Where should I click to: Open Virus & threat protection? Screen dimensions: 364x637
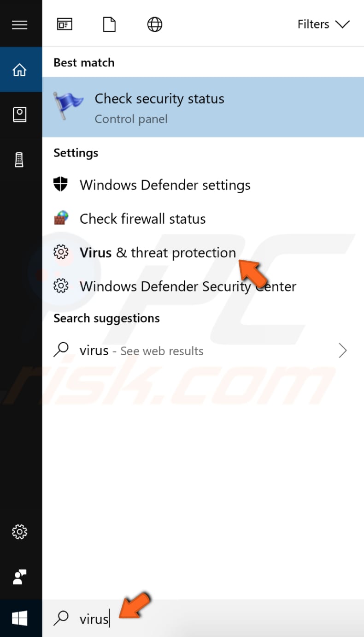click(158, 252)
